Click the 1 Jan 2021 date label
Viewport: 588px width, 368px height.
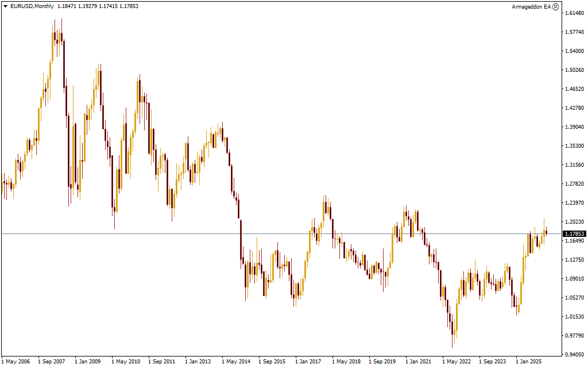(418, 362)
